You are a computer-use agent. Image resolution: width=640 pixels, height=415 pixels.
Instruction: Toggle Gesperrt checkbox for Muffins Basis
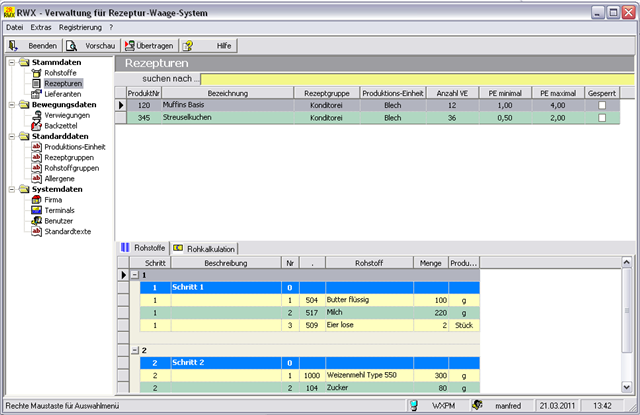pyautogui.click(x=602, y=104)
